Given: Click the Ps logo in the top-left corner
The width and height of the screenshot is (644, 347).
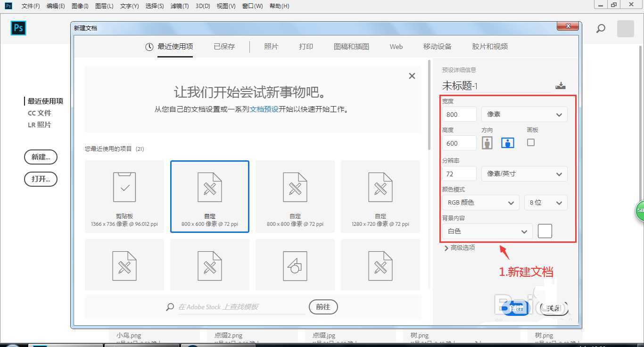Looking at the screenshot, I should coord(18,28).
